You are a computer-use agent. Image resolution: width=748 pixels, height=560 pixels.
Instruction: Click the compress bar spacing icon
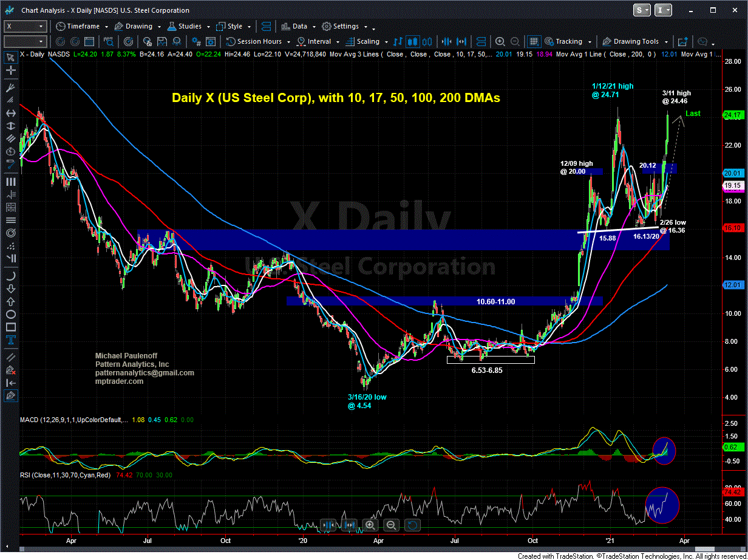pyautogui.click(x=447, y=41)
